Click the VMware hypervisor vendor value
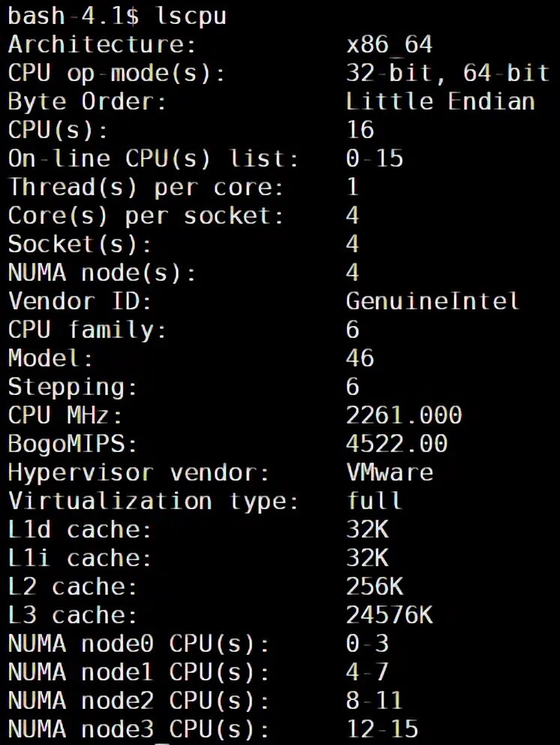560x745 pixels. [390, 472]
